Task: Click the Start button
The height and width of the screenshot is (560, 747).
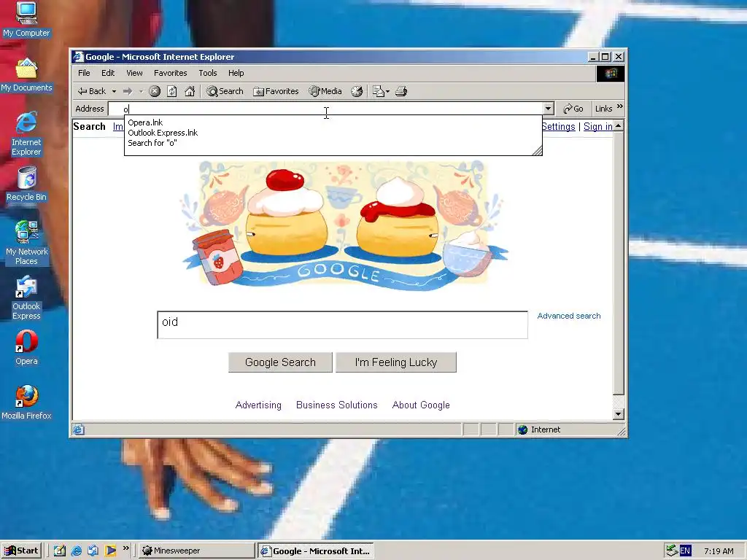Action: point(21,551)
